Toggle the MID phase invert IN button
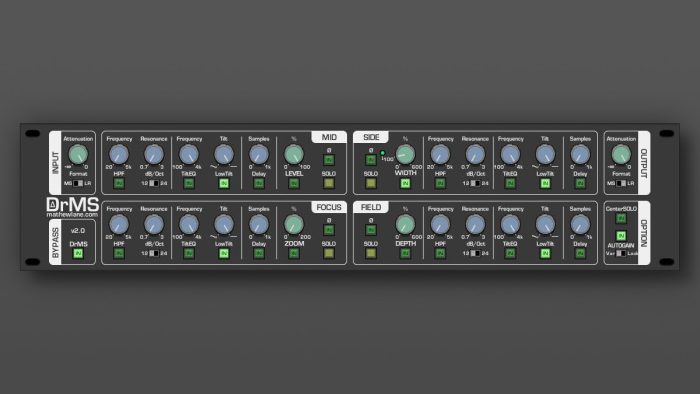 pos(329,160)
